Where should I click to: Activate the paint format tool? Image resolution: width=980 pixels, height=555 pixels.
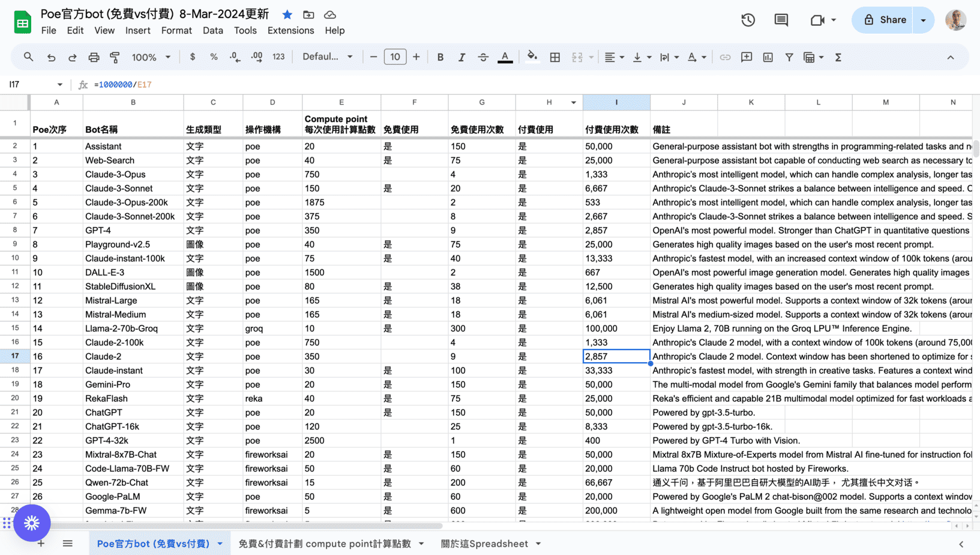(x=115, y=57)
